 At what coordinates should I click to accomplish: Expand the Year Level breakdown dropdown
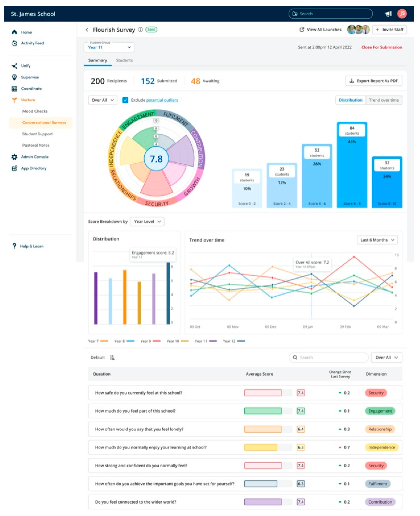147,221
